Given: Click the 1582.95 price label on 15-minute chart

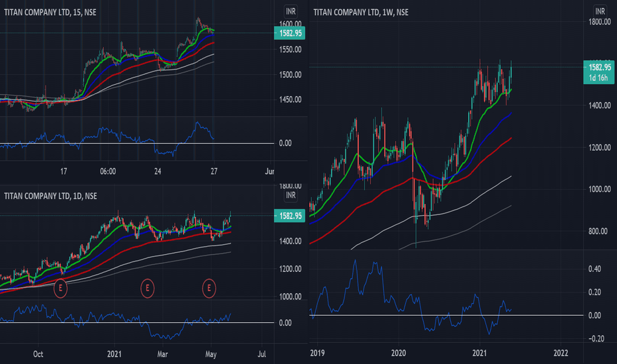Looking at the screenshot, I should pos(289,33).
